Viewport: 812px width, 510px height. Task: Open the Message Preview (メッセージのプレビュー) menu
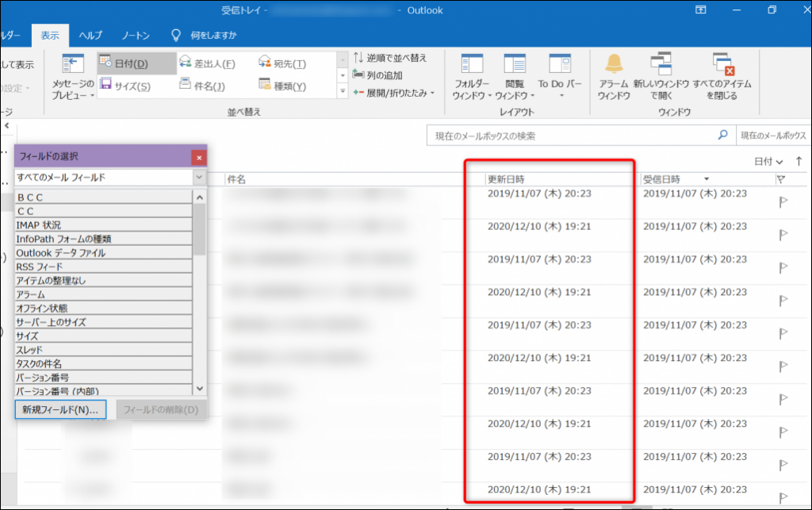pos(72,77)
